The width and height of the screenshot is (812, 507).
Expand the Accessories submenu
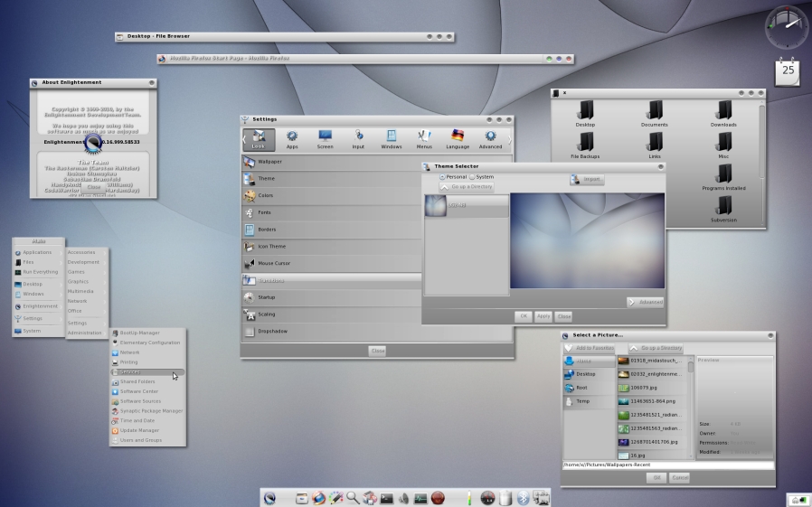click(x=87, y=252)
